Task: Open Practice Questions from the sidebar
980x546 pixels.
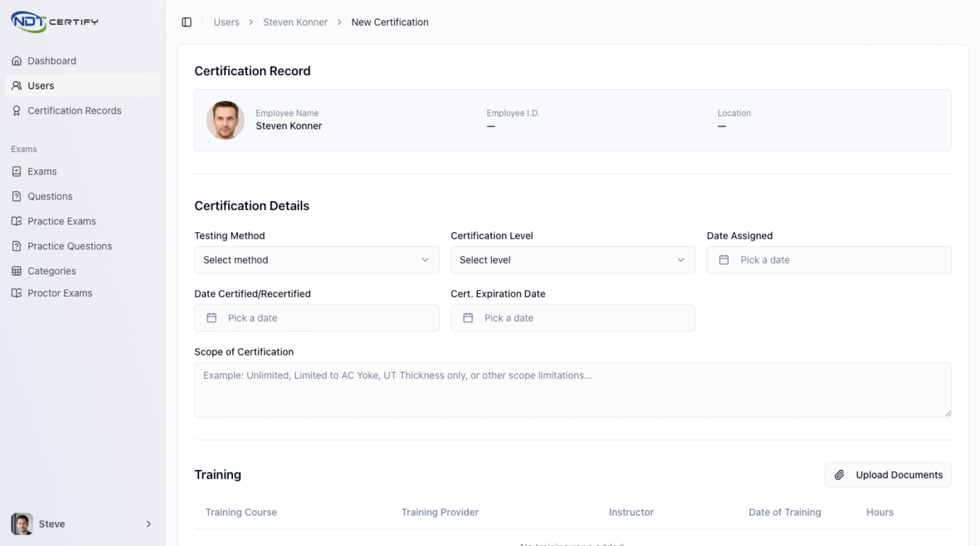Action: tap(83, 246)
